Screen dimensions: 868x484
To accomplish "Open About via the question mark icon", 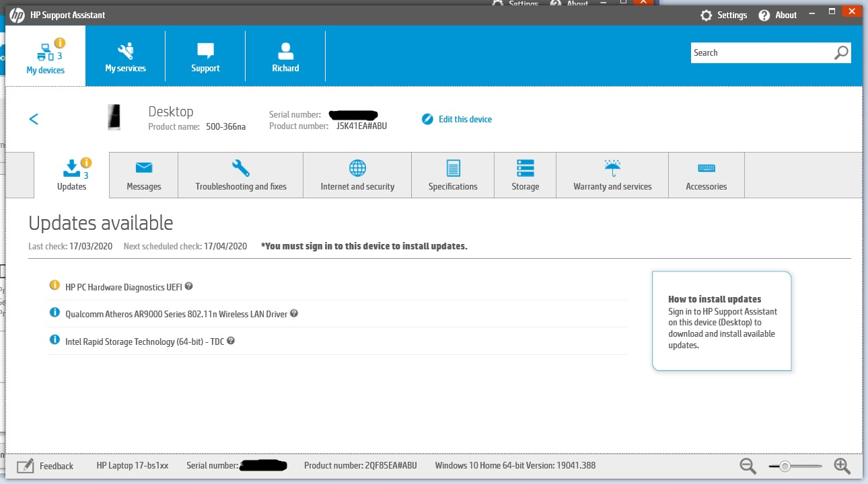I will point(764,15).
